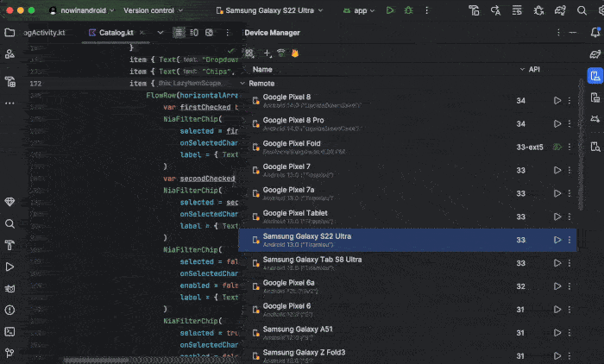
Task: Switch to the ogActivity.kt tab
Action: click(44, 33)
